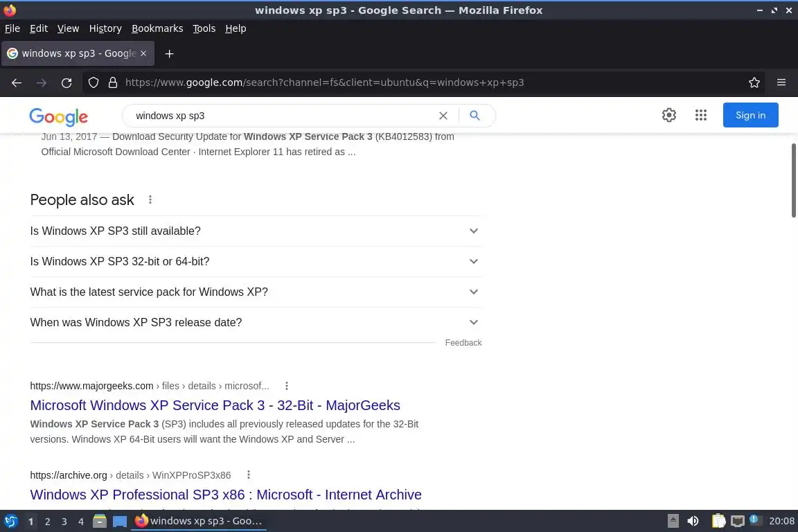Reload the current page

tap(66, 82)
